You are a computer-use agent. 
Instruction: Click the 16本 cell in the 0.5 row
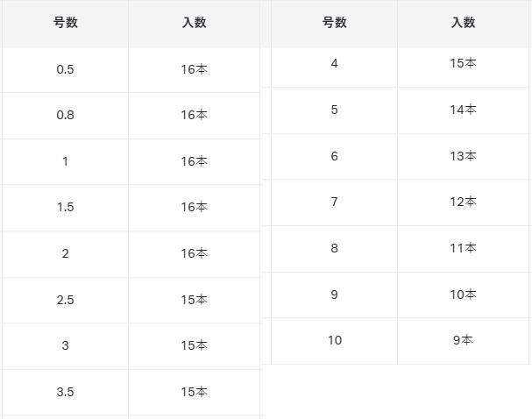194,69
